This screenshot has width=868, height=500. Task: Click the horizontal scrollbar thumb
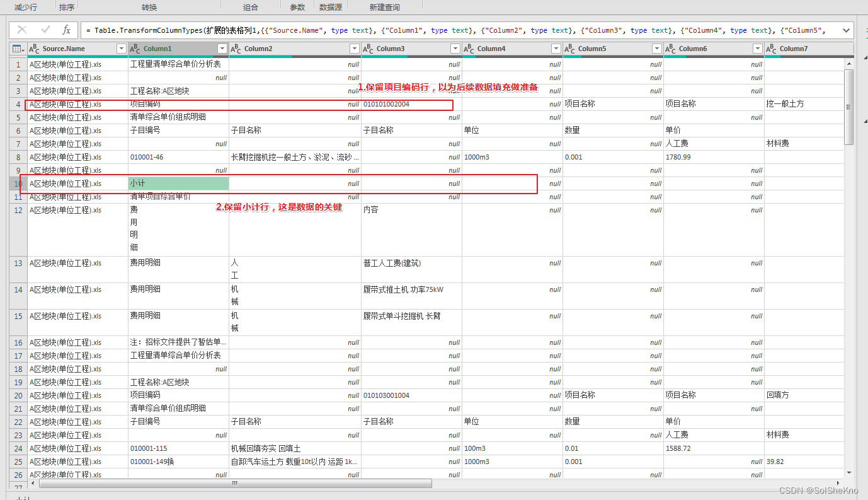pos(236,484)
